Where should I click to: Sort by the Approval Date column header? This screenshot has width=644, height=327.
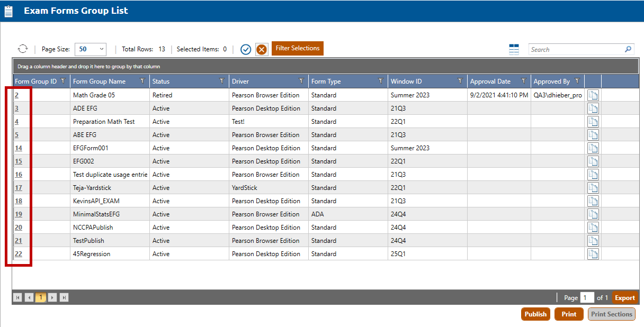click(x=490, y=81)
